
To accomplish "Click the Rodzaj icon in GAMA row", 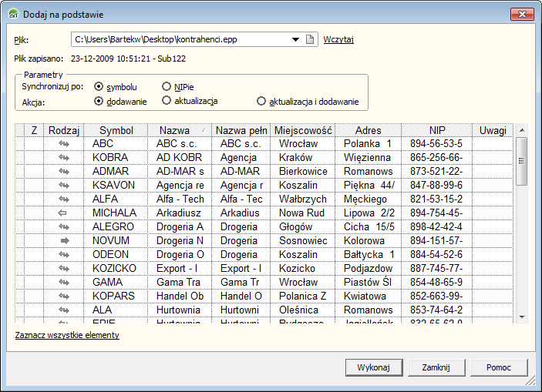I will click(64, 282).
